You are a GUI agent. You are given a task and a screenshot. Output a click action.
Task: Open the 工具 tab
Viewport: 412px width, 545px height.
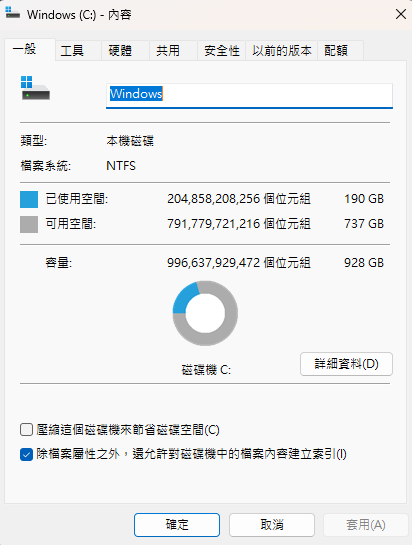point(78,51)
